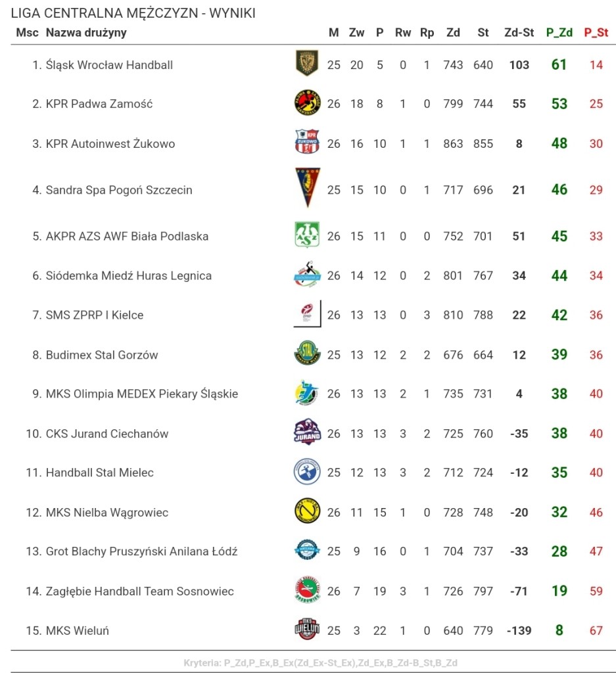The width and height of the screenshot is (616, 673).
Task: Open the AZS AWF Biała Podlaska green logo
Action: (x=307, y=235)
